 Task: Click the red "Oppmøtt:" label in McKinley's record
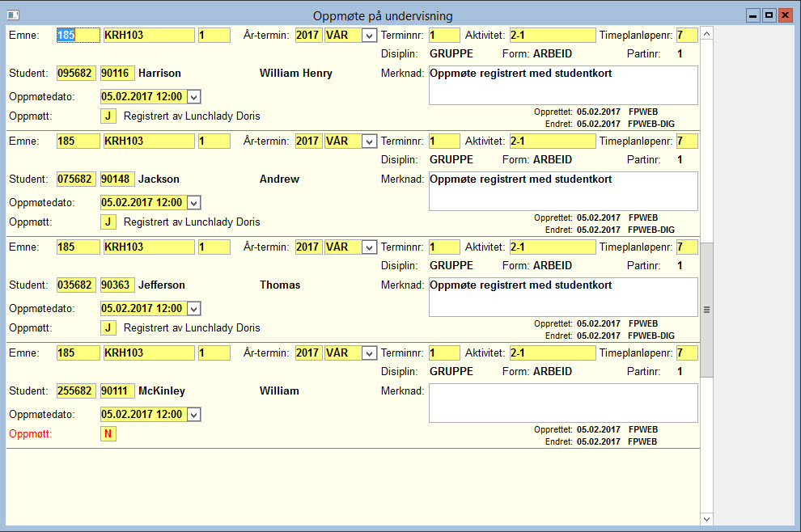(x=31, y=434)
